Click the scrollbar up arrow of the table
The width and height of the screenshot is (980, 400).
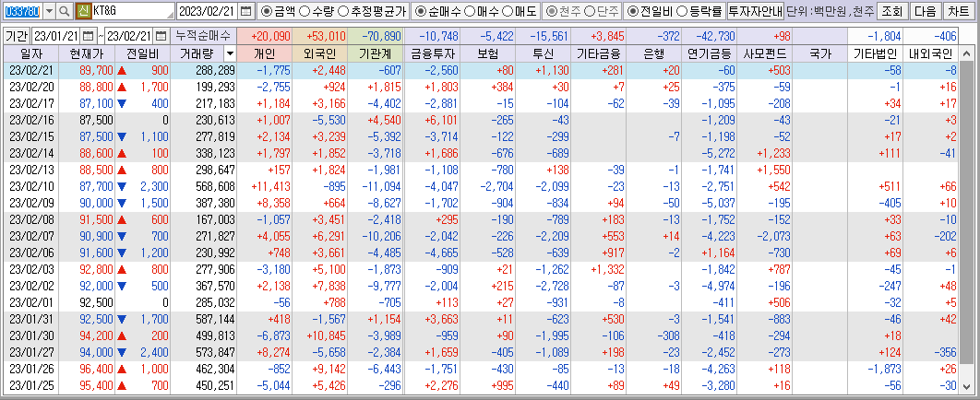(968, 53)
